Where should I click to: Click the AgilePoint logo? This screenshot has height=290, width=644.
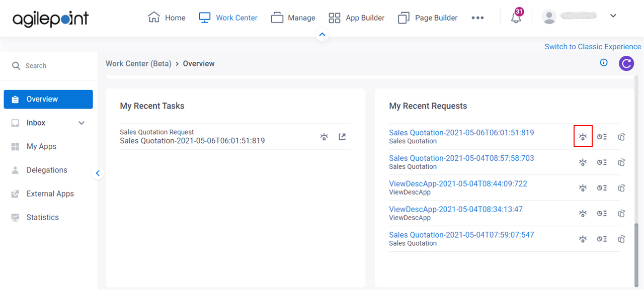click(x=50, y=19)
